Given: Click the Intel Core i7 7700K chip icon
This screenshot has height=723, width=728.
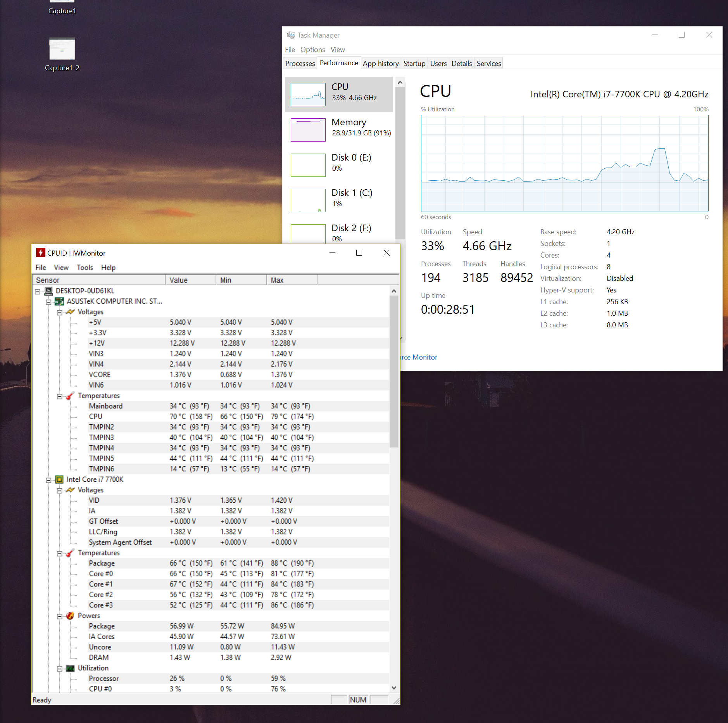Looking at the screenshot, I should [59, 479].
